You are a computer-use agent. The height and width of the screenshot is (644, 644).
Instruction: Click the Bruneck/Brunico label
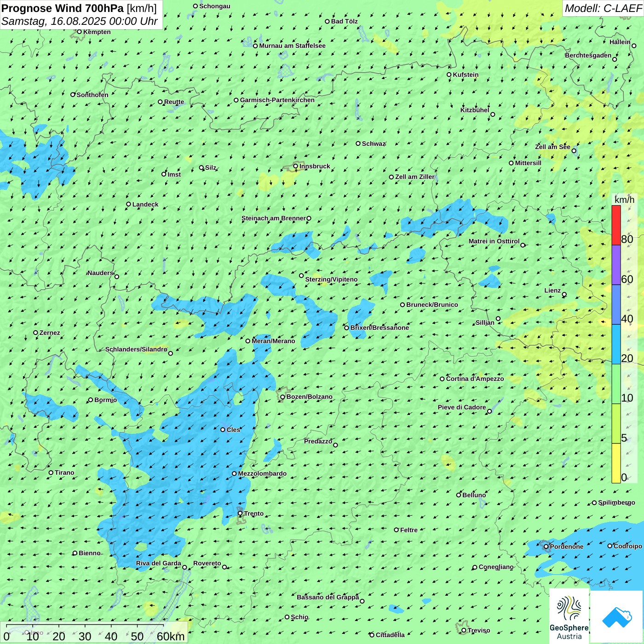click(x=432, y=305)
